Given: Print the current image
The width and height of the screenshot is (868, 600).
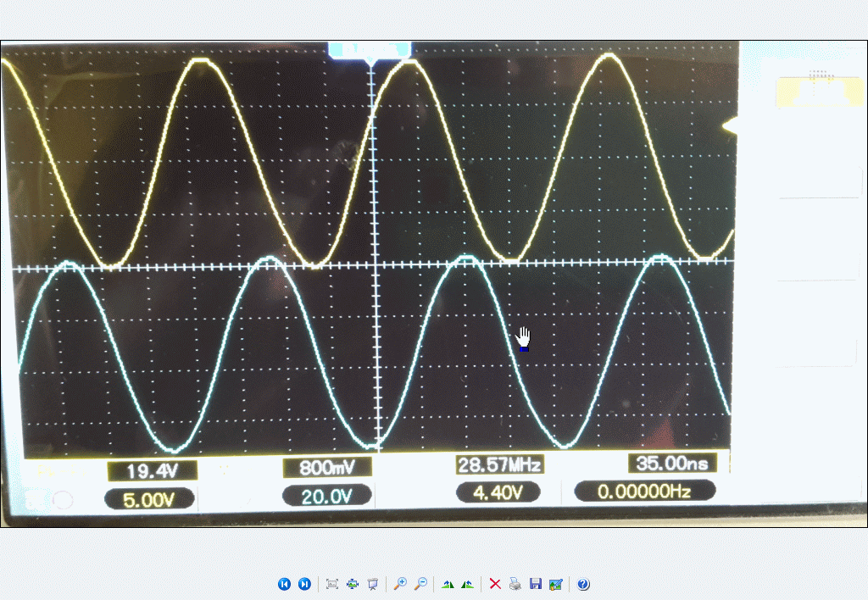Looking at the screenshot, I should (515, 584).
